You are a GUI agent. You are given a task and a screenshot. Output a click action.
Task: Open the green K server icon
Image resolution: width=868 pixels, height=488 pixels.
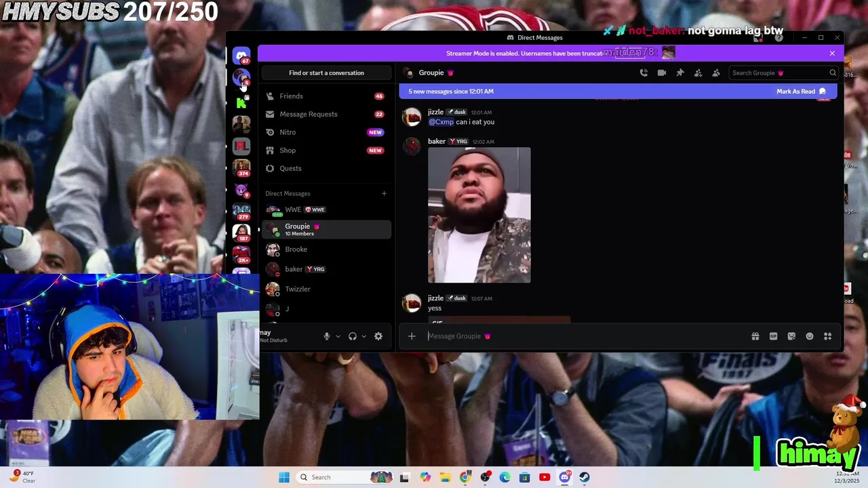click(x=241, y=103)
